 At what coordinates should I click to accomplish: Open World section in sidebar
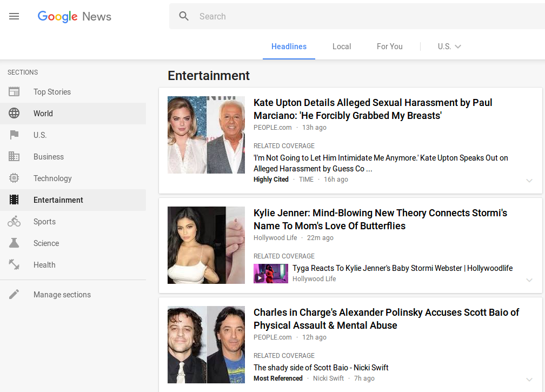[73, 114]
